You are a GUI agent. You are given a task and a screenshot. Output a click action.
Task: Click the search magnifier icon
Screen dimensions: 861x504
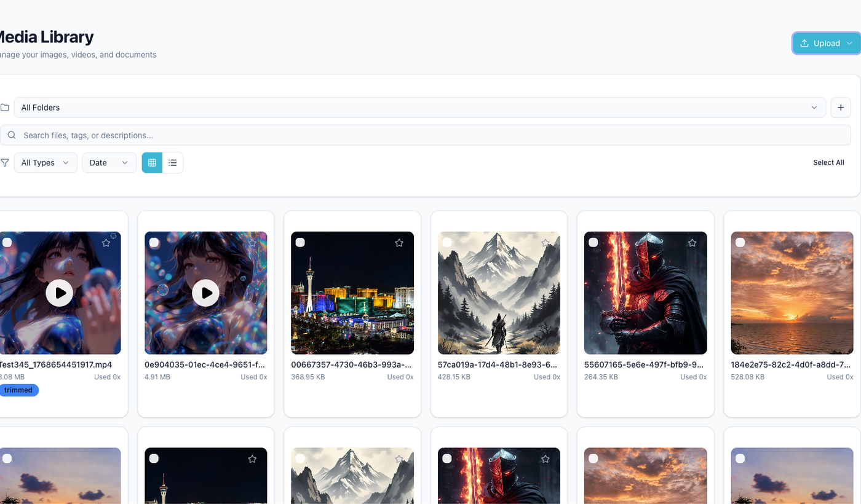tap(12, 135)
